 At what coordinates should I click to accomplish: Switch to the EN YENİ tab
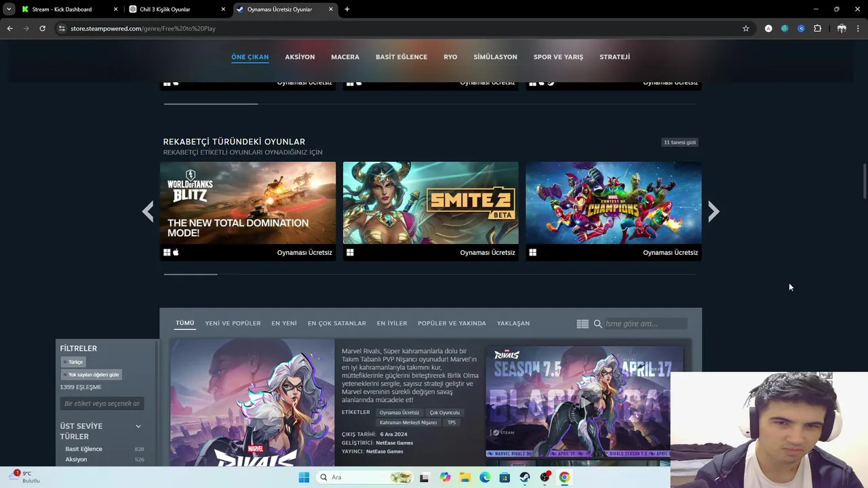(284, 323)
